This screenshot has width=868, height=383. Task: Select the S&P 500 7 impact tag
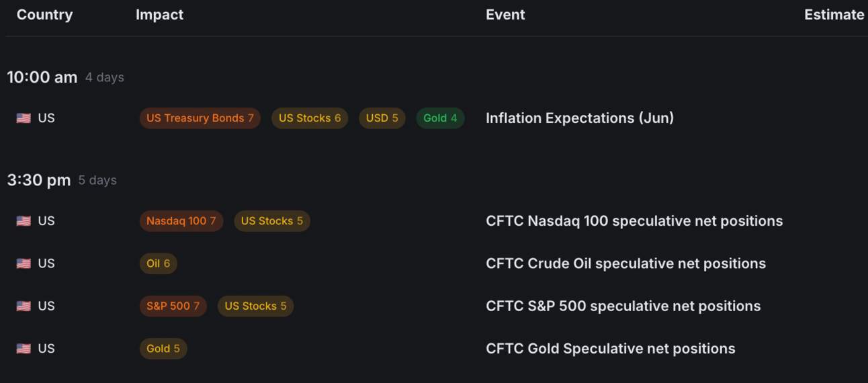point(173,306)
